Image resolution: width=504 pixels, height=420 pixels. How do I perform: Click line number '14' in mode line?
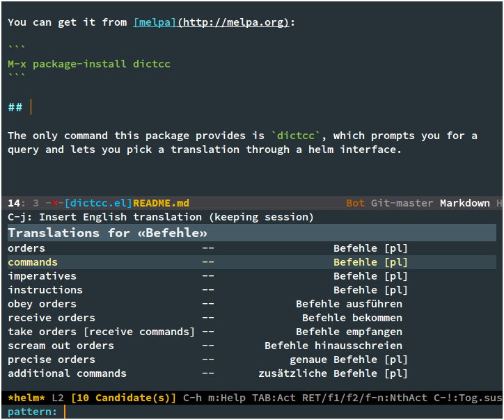coord(14,203)
